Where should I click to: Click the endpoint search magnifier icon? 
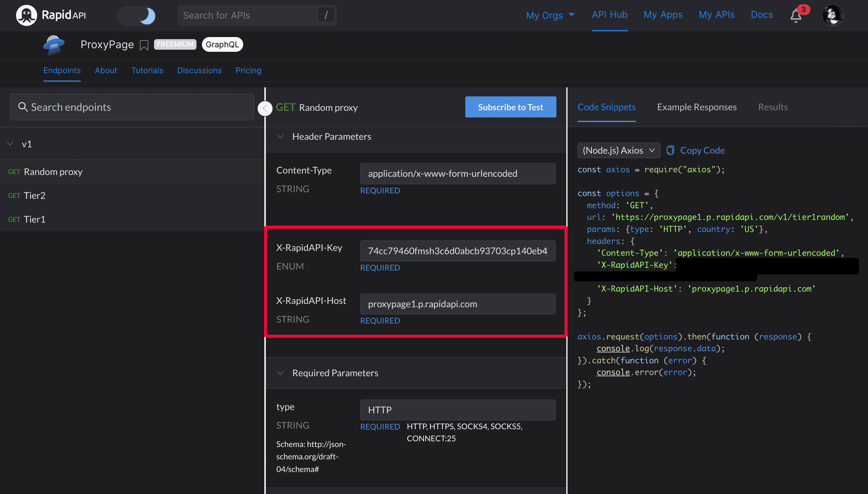tap(23, 107)
